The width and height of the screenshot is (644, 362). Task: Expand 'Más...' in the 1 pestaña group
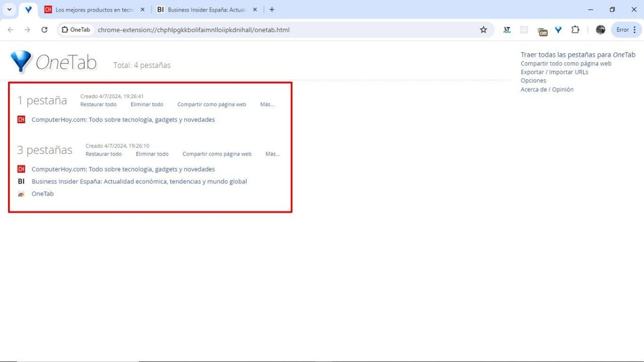click(x=267, y=104)
